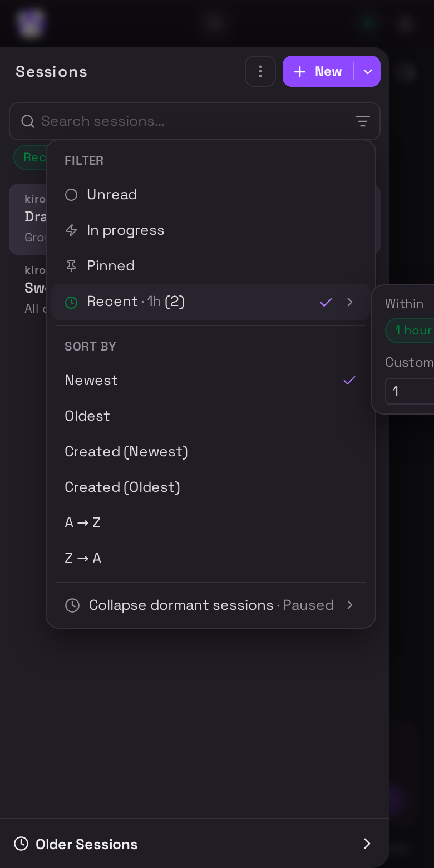This screenshot has width=434, height=868.
Task: Select the 1 hour green chip
Action: (410, 331)
